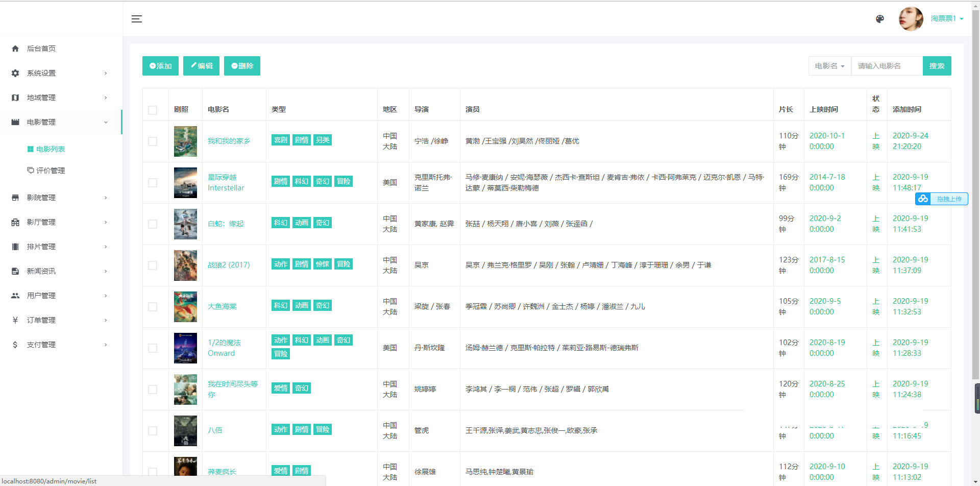Click the 请输入电影名 search input

click(x=887, y=66)
